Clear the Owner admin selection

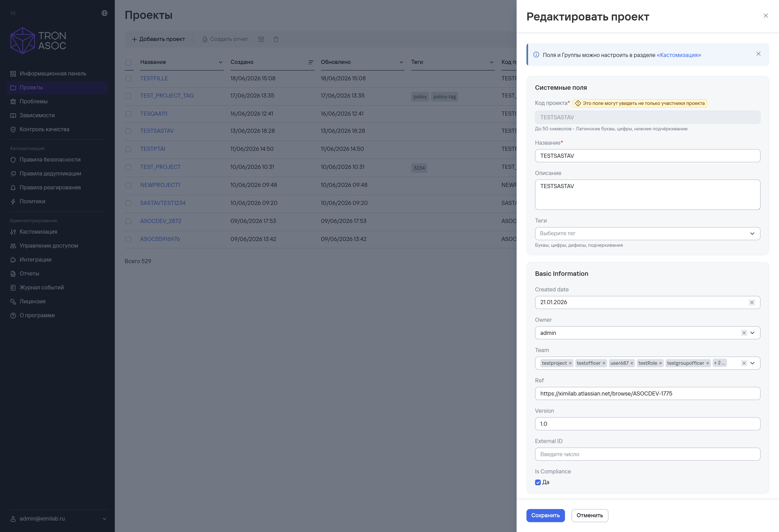744,333
